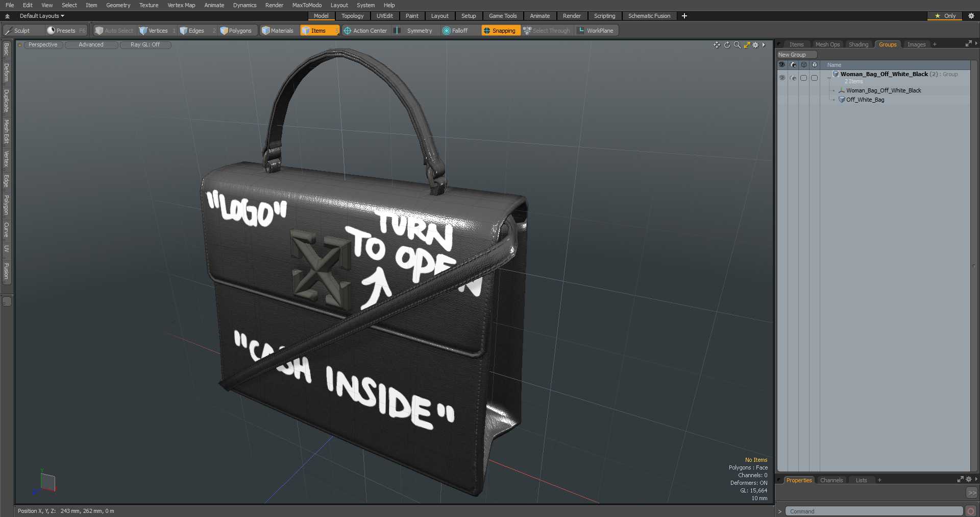Open the Vertex Map menu
980x517 pixels.
(x=181, y=5)
